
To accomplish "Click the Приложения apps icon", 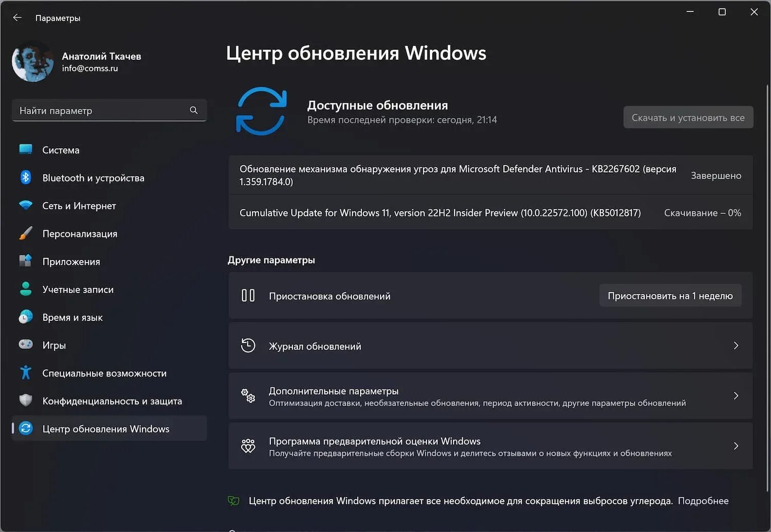I will pos(26,261).
